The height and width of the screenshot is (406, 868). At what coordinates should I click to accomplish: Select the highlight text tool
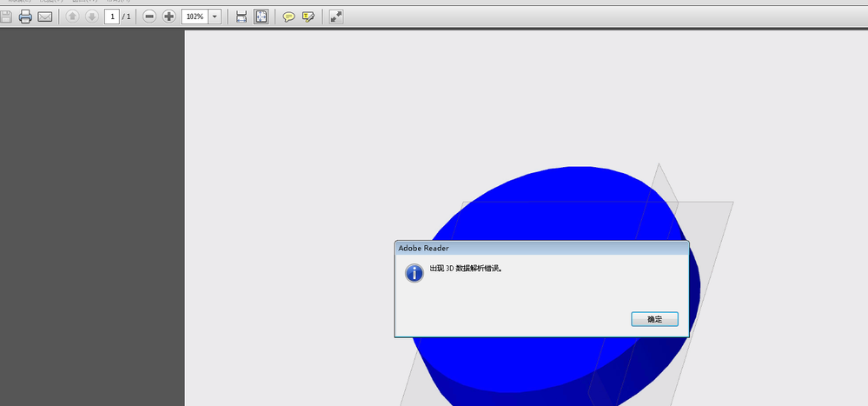(x=308, y=17)
